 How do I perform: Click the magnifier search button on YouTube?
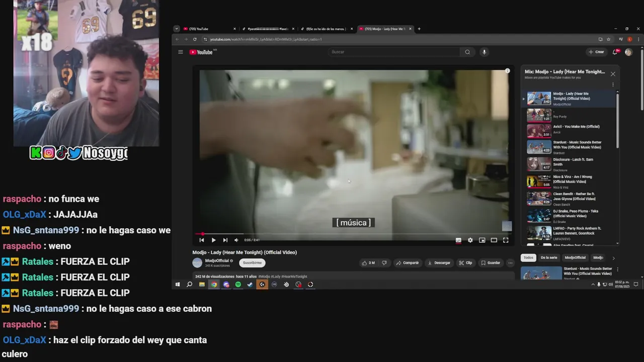[467, 52]
